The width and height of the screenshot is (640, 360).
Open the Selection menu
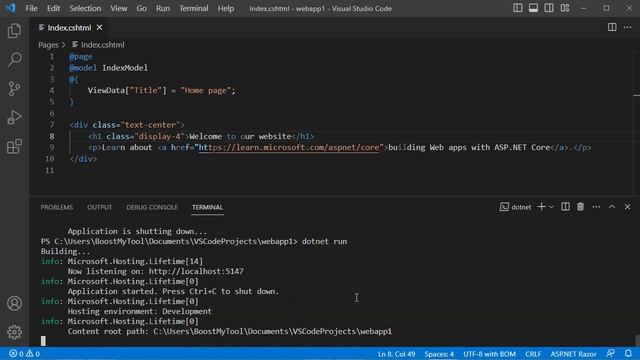pos(85,8)
